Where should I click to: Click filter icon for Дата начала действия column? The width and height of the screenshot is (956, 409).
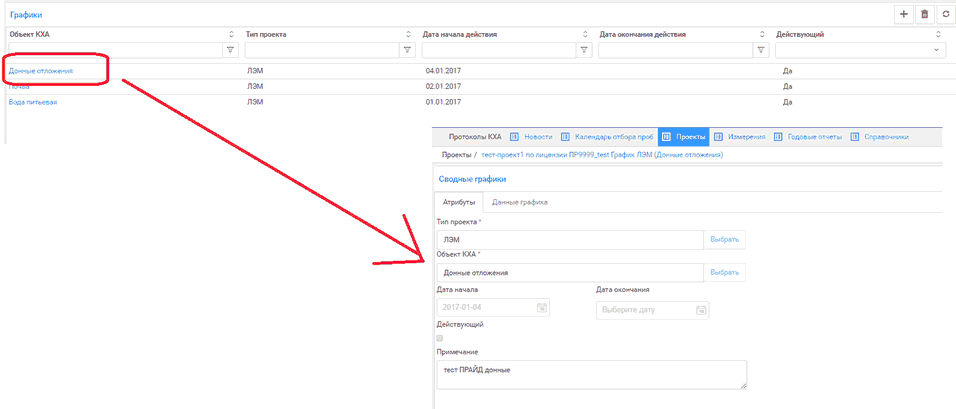tap(585, 50)
